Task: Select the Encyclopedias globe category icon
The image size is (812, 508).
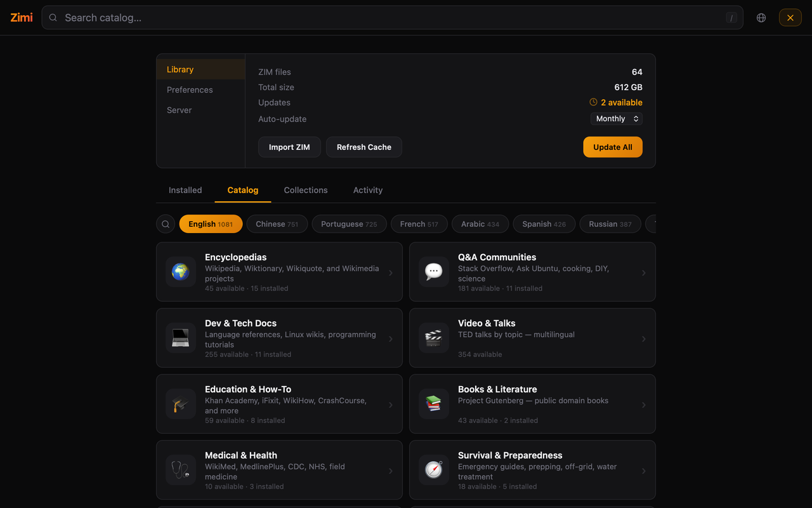Action: point(181,272)
